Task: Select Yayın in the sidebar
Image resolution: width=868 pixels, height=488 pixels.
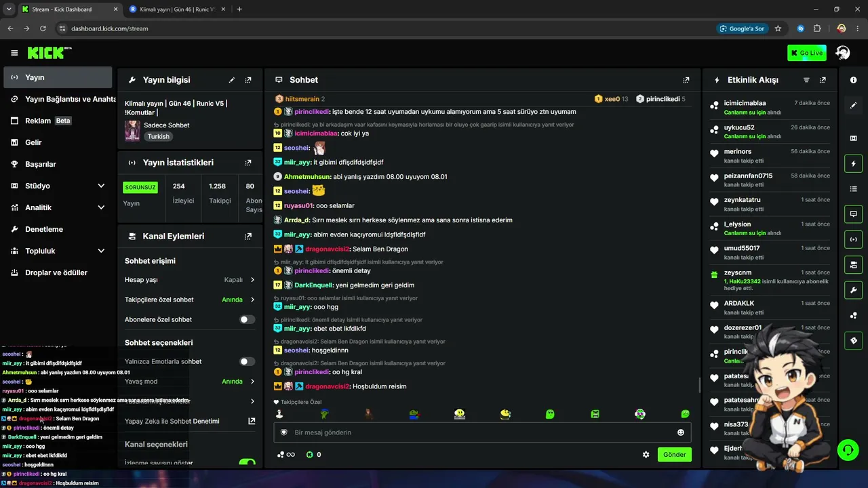Action: [x=58, y=77]
